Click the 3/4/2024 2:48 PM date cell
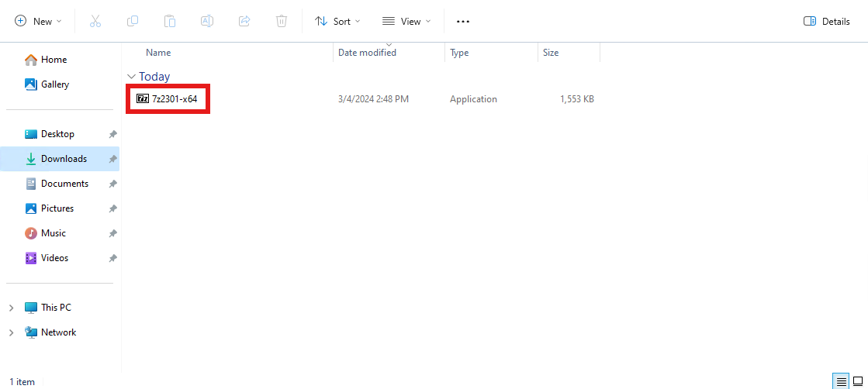The height and width of the screenshot is (389, 868). point(373,99)
